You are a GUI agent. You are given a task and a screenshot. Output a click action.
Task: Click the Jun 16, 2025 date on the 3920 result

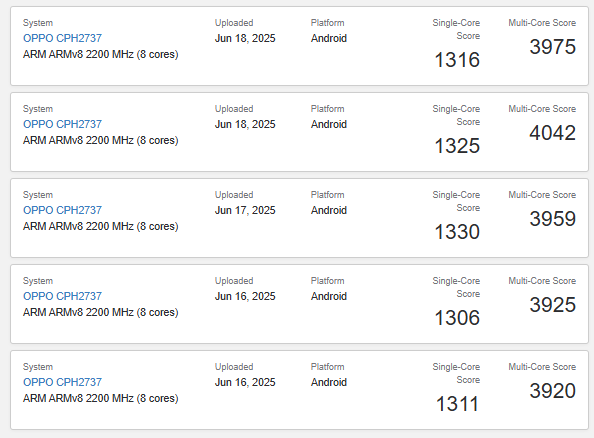(x=245, y=382)
